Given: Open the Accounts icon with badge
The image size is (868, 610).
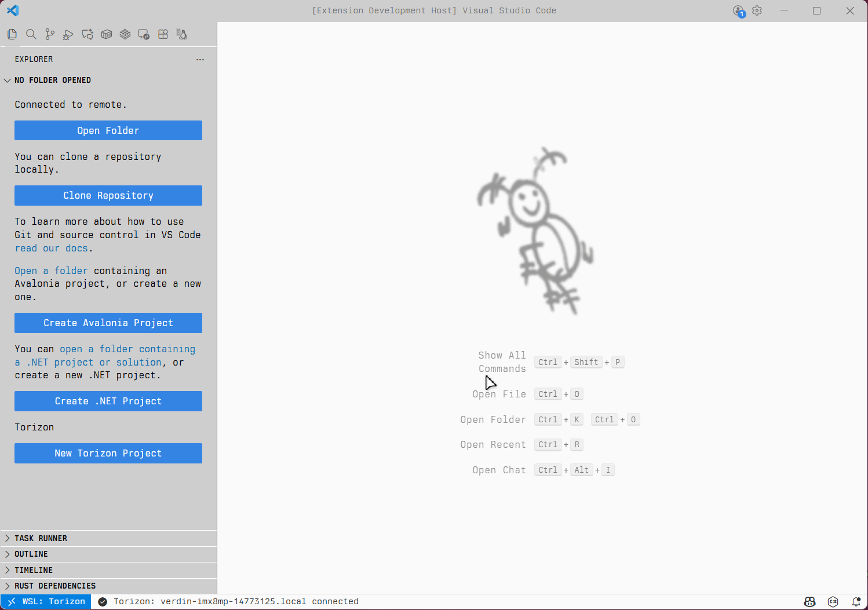Looking at the screenshot, I should [x=739, y=11].
